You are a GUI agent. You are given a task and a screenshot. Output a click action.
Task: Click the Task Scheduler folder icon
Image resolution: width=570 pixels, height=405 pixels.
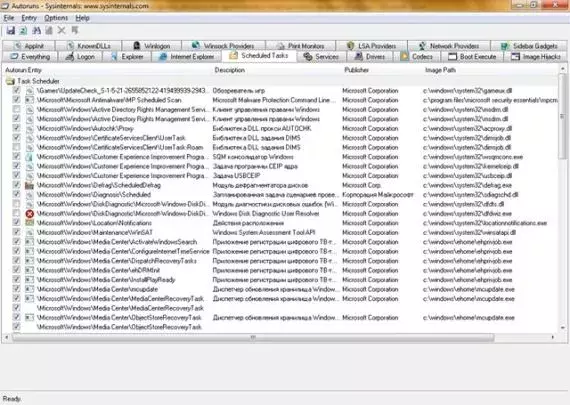pos(11,81)
